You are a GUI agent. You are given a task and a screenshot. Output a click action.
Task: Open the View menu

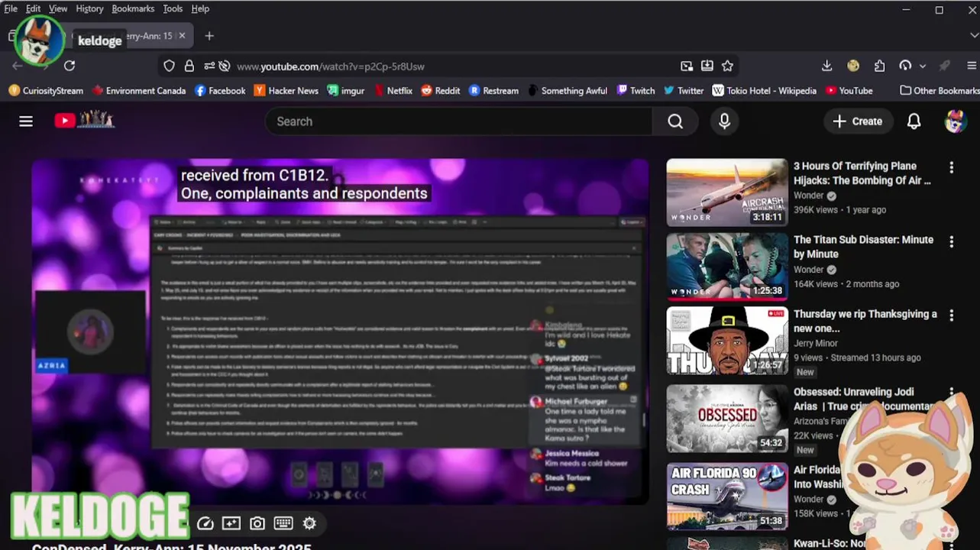click(x=58, y=8)
